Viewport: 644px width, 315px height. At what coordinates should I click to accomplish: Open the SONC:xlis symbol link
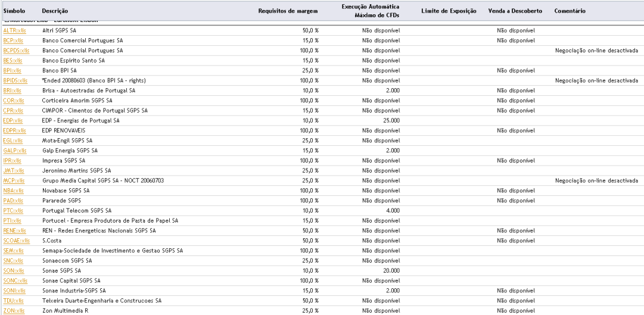(x=15, y=281)
